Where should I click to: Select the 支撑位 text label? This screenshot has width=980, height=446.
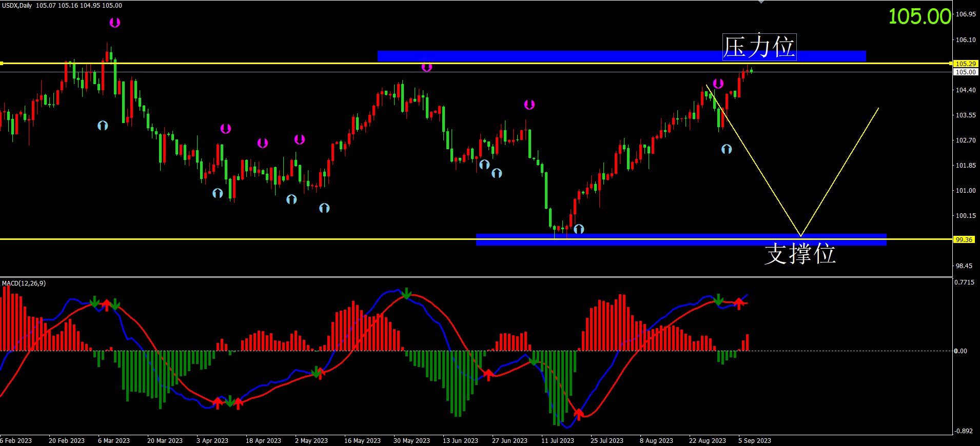click(800, 254)
